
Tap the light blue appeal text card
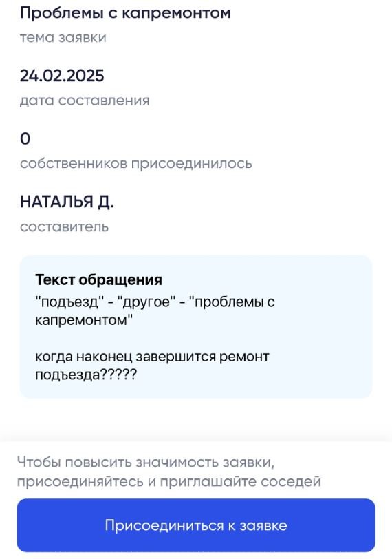click(196, 326)
